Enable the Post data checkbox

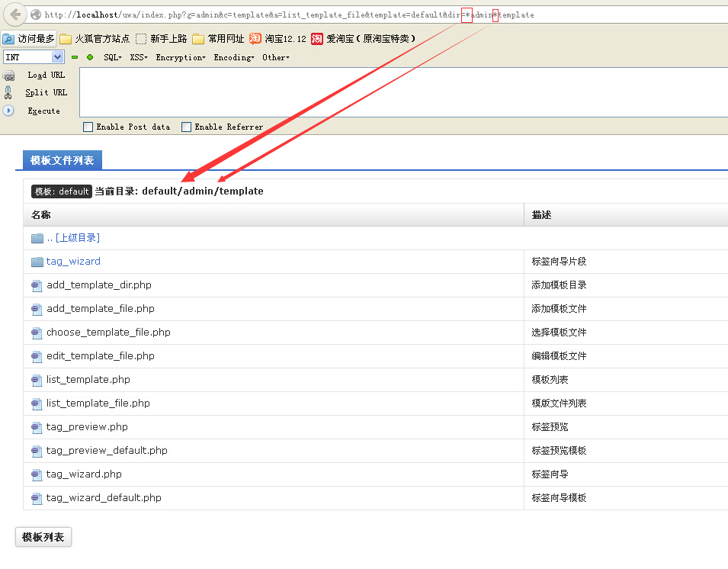click(88, 127)
